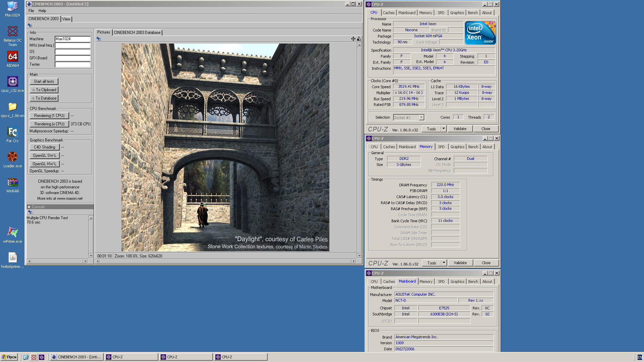644x362 pixels.
Task: Open the Tools dropdown arrow in CPU-Z CPU window
Action: (443, 129)
